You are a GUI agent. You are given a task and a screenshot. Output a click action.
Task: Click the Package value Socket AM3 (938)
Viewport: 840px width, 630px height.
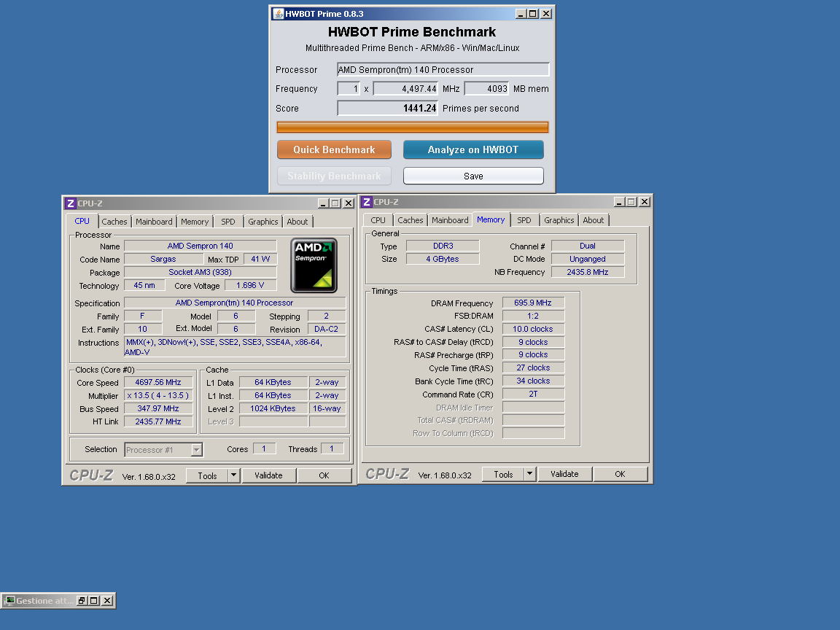pos(201,272)
